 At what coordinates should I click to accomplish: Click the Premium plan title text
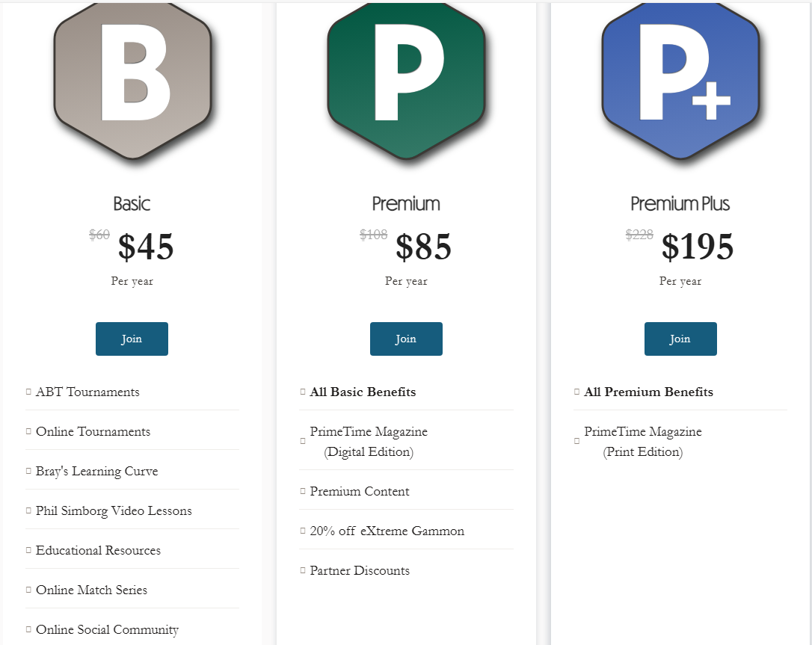[x=406, y=204]
